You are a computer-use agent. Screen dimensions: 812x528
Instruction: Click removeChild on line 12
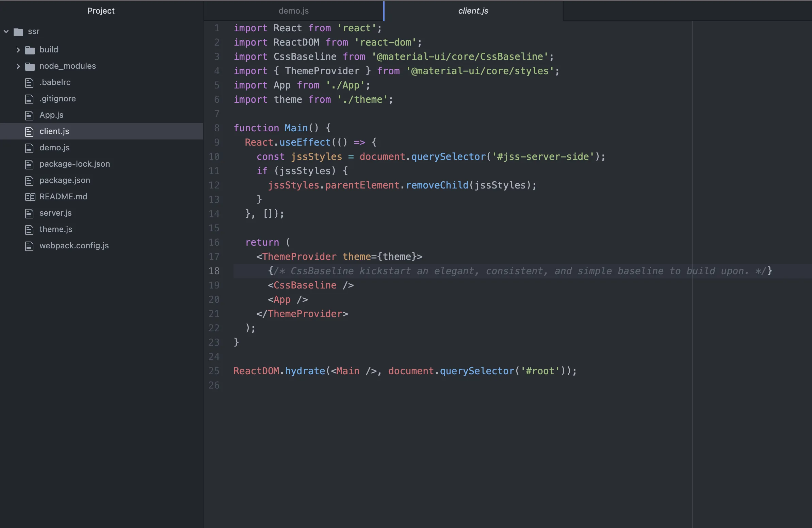coord(437,185)
